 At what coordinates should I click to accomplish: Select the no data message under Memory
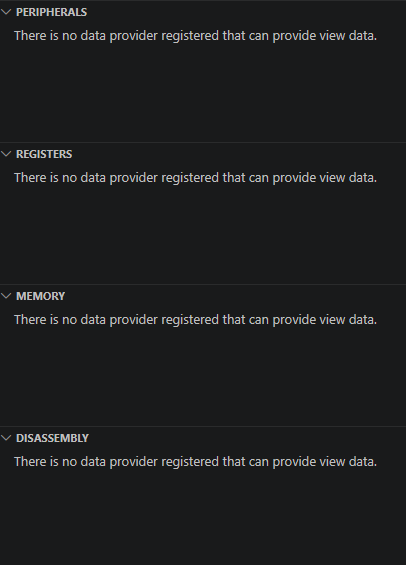[195, 320]
